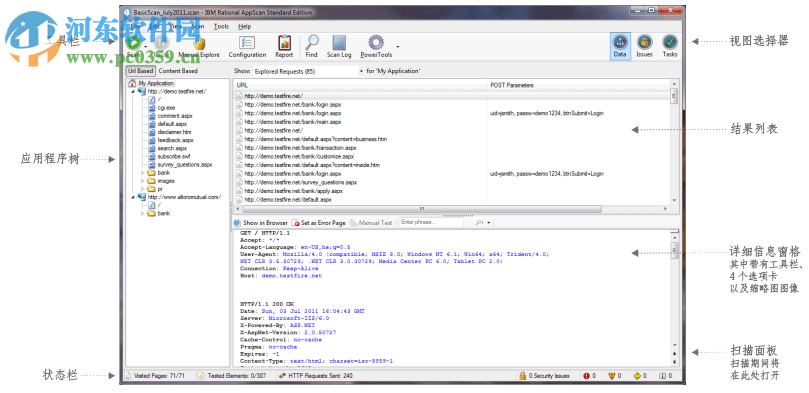Viewport: 809px width, 393px height.
Task: Click the Manual Test button
Action: [371, 223]
